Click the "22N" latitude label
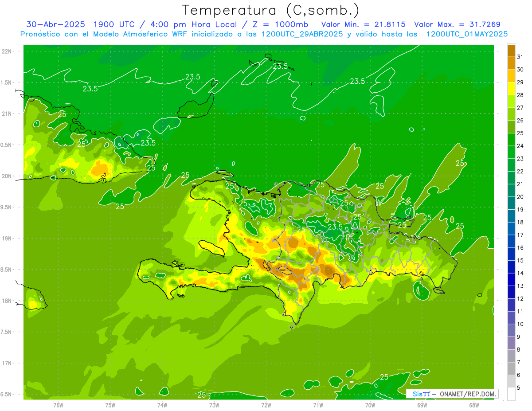 (x=7, y=51)
